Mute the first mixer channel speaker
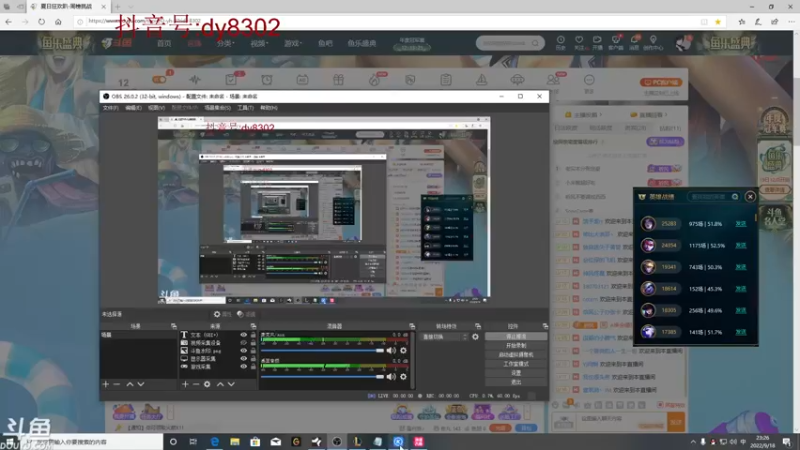This screenshot has height=450, width=800. (391, 351)
